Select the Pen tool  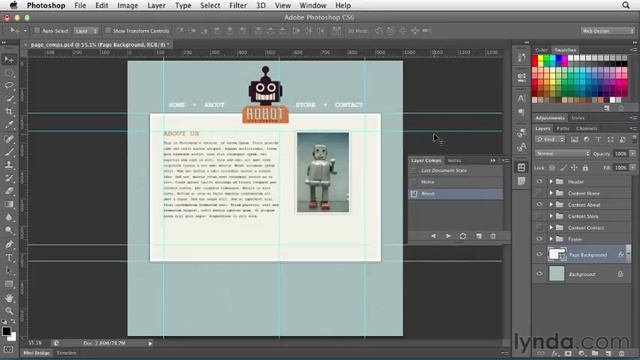pos(9,244)
